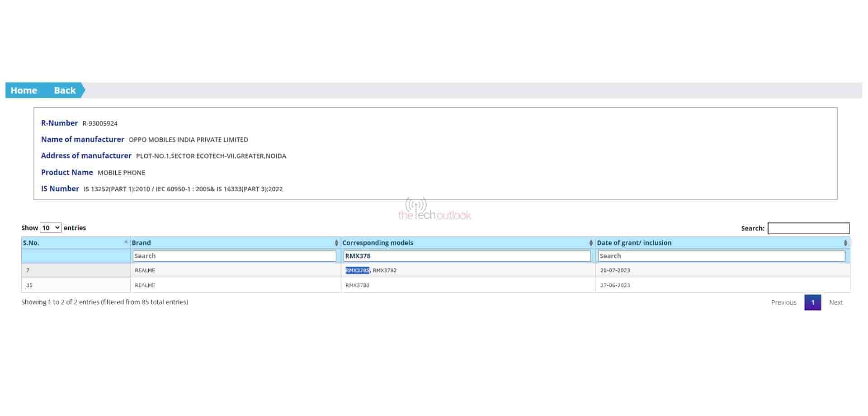Image resolution: width=868 pixels, height=416 pixels.
Task: Sort table by S.No. column arrow
Action: tap(126, 242)
